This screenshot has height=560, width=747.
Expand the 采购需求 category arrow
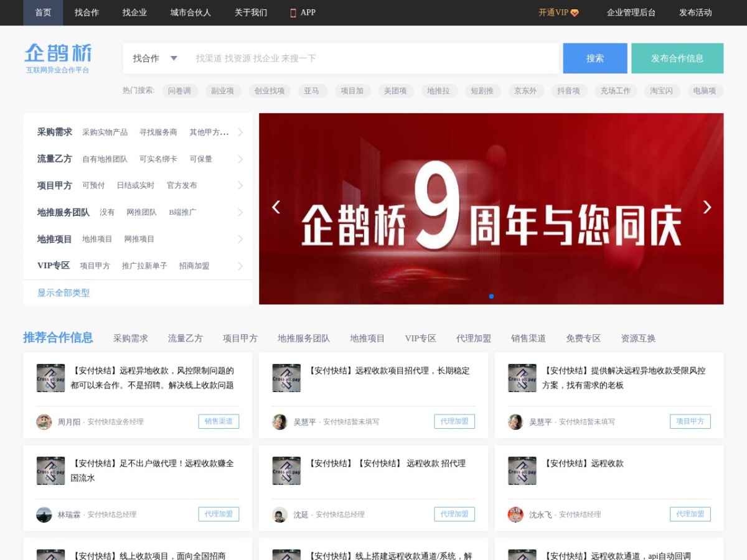click(240, 133)
